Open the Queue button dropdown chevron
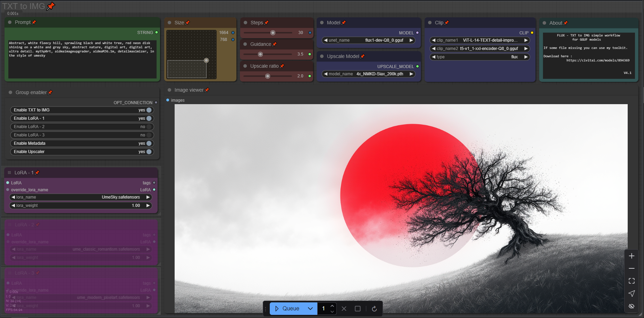The image size is (644, 318). tap(310, 309)
